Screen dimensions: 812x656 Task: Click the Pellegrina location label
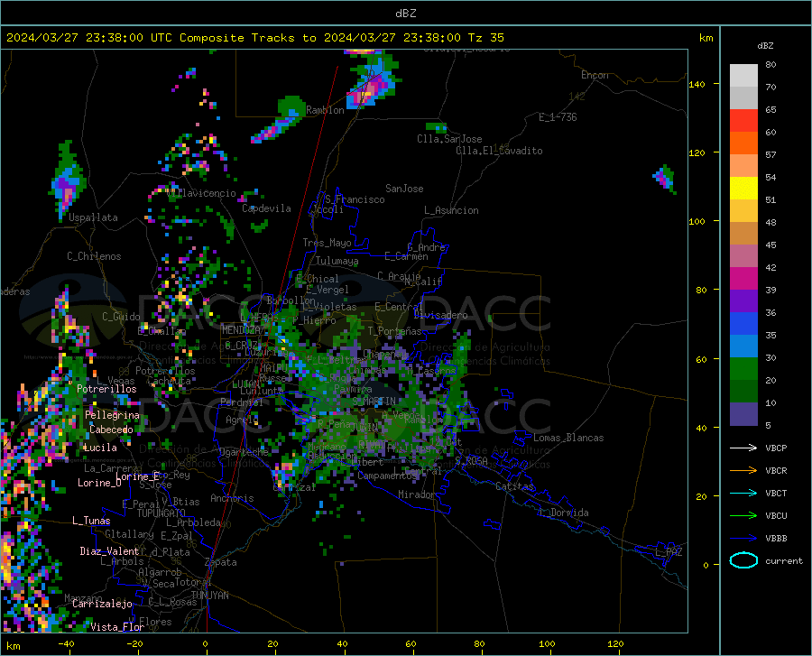click(x=113, y=415)
